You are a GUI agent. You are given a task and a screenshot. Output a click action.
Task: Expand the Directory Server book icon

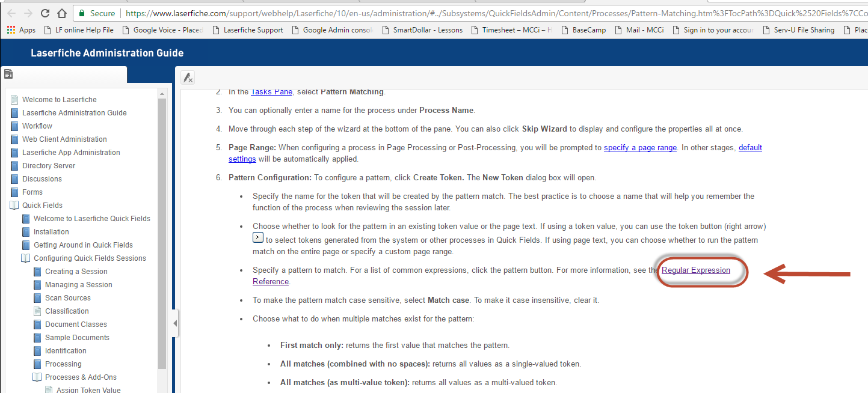tap(14, 166)
